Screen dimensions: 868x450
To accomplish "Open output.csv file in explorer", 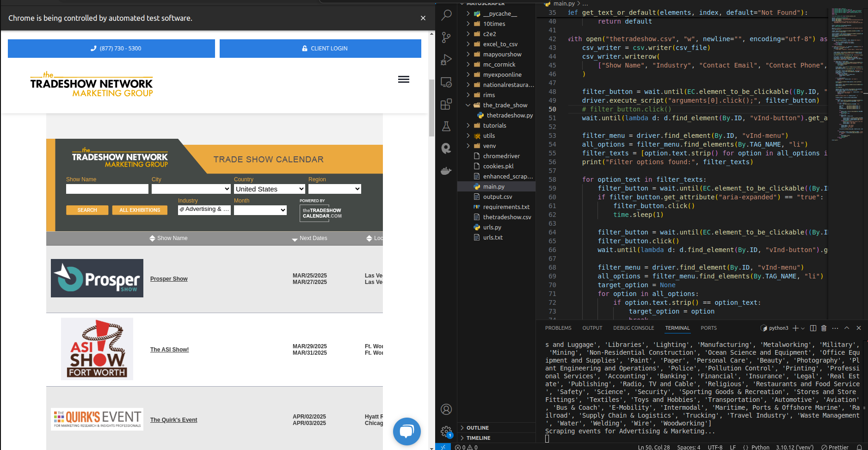I will click(x=498, y=197).
